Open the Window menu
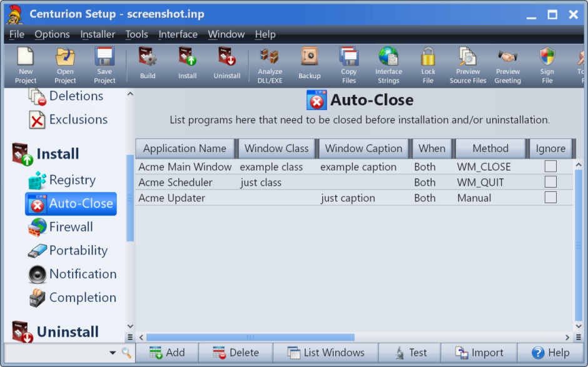The width and height of the screenshot is (588, 367). (226, 34)
